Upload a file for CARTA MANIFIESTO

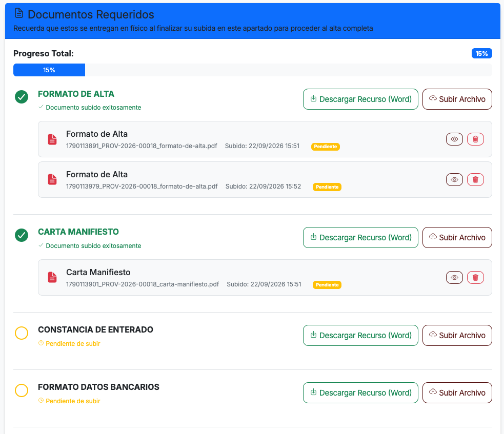[457, 237]
